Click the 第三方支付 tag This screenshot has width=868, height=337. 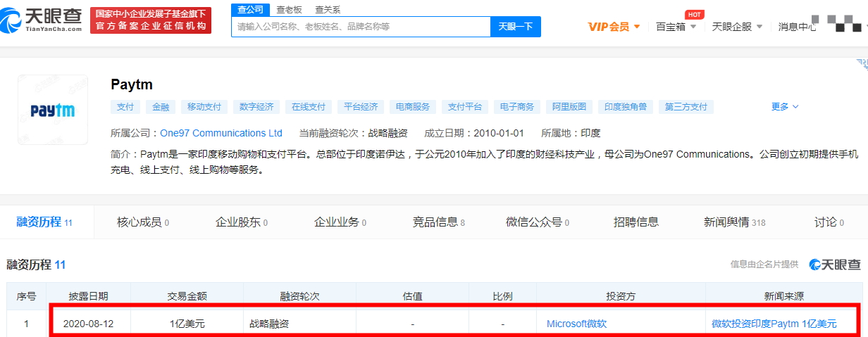point(686,107)
